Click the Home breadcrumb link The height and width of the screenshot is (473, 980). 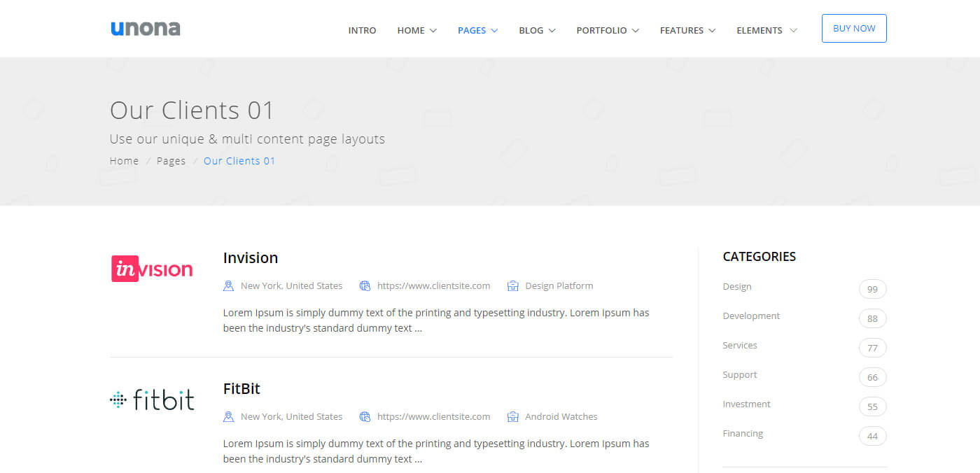point(124,161)
